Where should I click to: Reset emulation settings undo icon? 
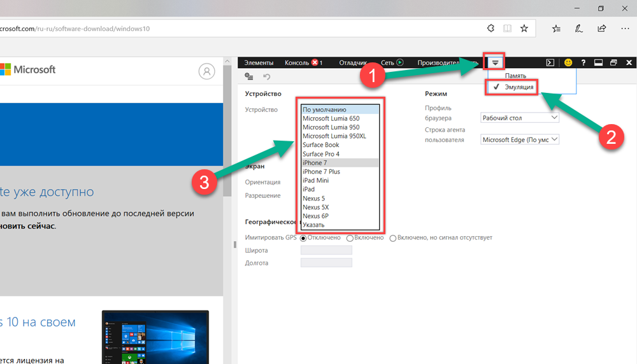[266, 76]
